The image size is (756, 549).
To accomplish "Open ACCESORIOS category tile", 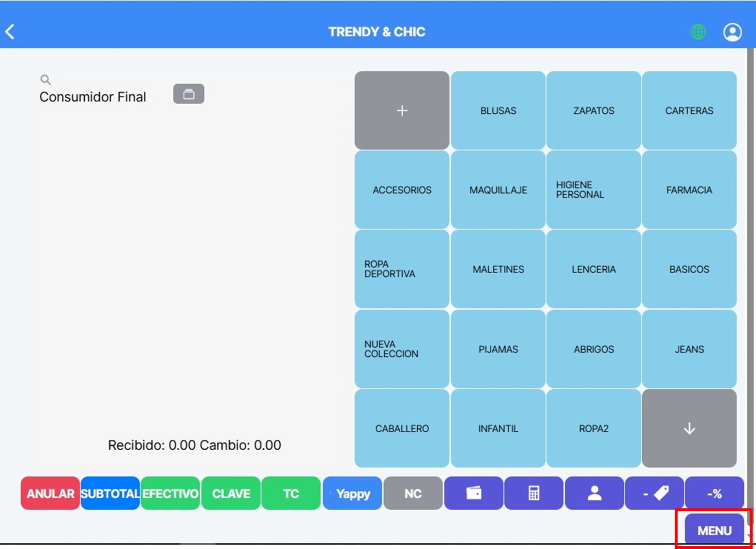I will pos(402,190).
